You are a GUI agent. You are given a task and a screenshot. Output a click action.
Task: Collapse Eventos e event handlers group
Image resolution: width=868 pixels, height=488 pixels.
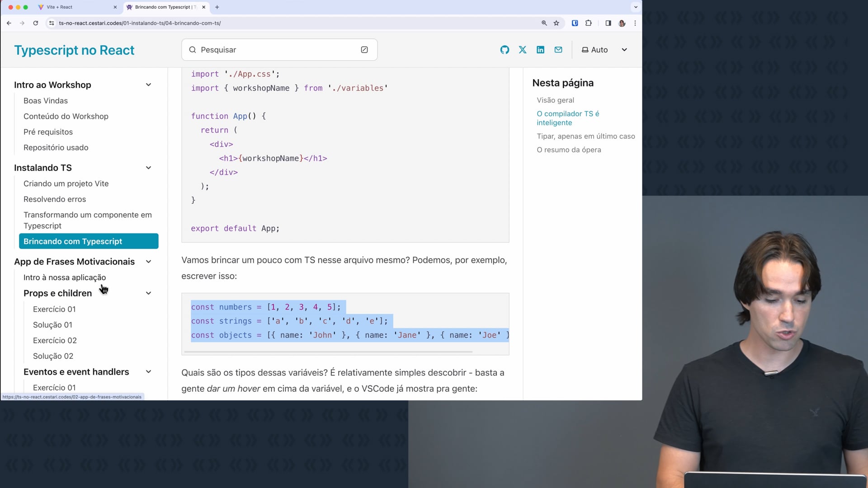tap(148, 372)
